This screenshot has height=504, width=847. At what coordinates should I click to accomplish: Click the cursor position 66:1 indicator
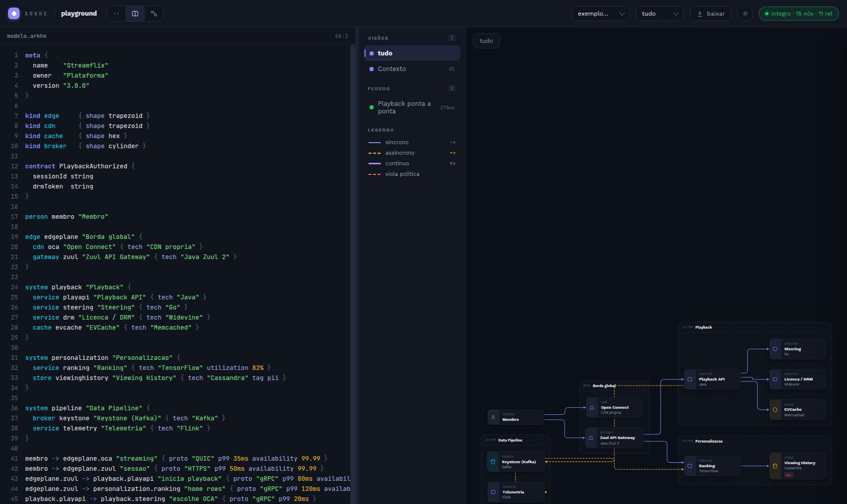[341, 36]
